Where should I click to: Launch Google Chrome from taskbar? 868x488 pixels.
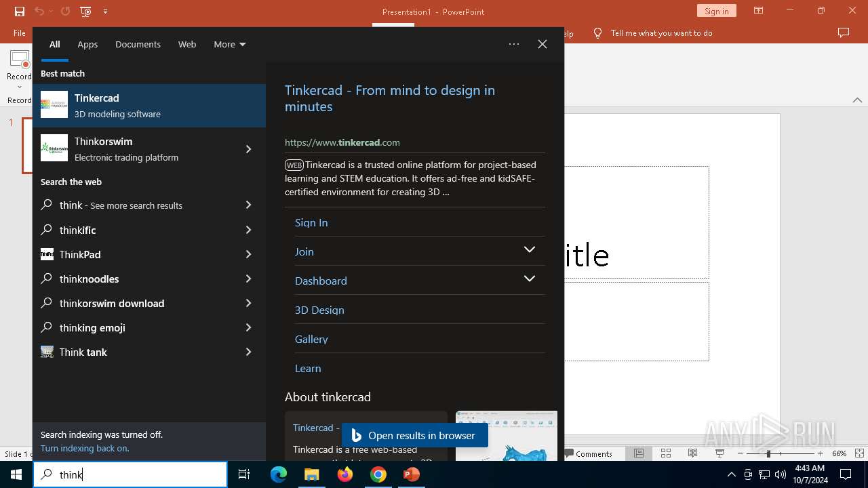click(378, 474)
